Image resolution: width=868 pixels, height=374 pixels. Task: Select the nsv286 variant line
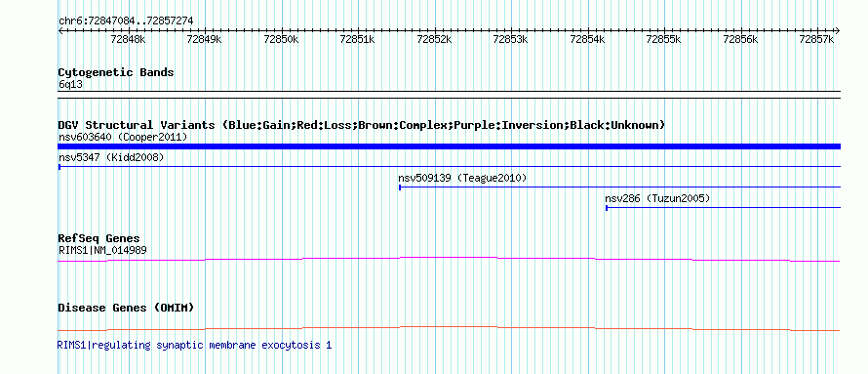tap(723, 208)
